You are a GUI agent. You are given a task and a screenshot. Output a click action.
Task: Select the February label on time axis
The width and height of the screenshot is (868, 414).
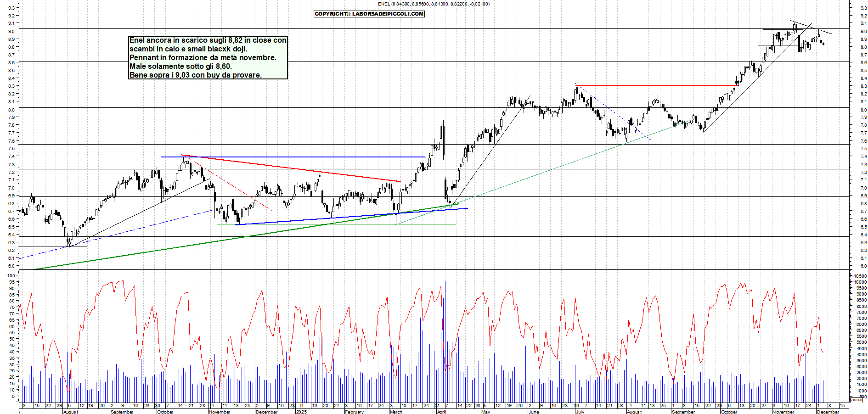pyautogui.click(x=354, y=412)
